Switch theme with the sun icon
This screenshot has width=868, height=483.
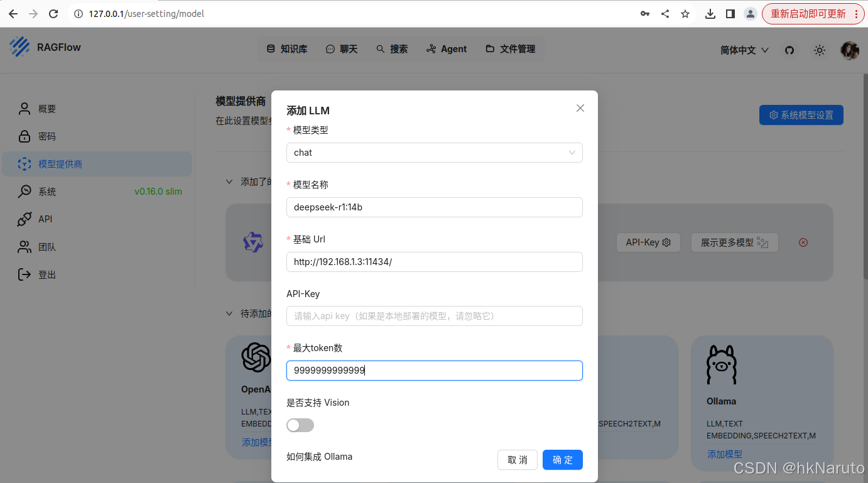pyautogui.click(x=820, y=50)
